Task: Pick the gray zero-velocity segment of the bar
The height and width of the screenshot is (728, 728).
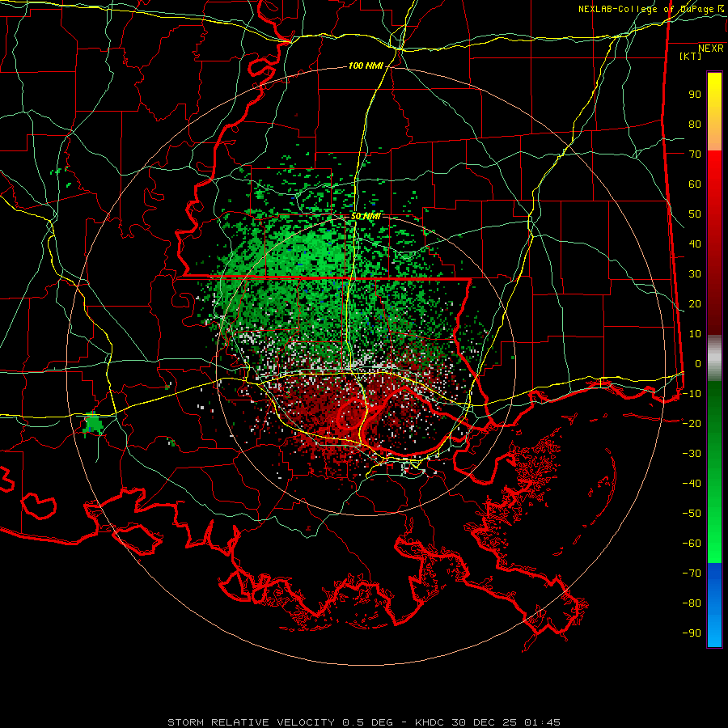Action: (x=714, y=358)
